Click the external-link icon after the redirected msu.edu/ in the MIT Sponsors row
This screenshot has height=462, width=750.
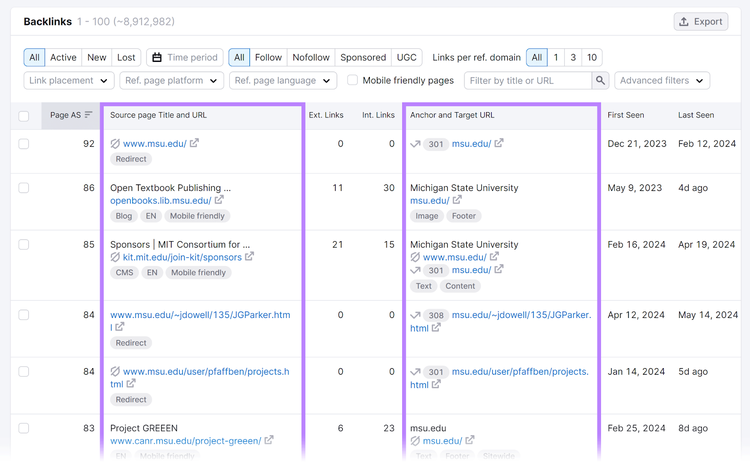pyautogui.click(x=499, y=270)
